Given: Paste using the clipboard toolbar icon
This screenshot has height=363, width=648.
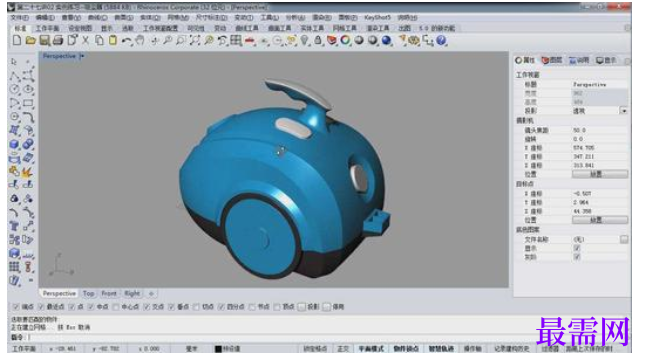Looking at the screenshot, I should coord(113,40).
